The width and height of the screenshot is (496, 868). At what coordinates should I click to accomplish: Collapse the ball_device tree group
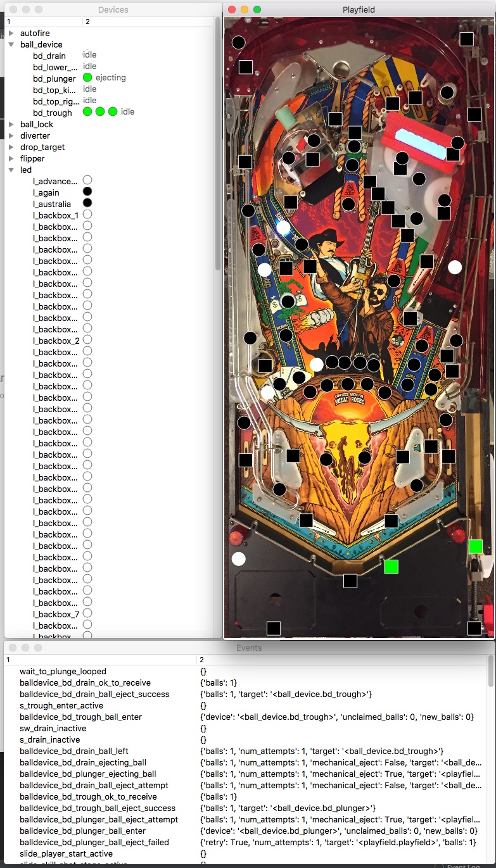coord(11,45)
